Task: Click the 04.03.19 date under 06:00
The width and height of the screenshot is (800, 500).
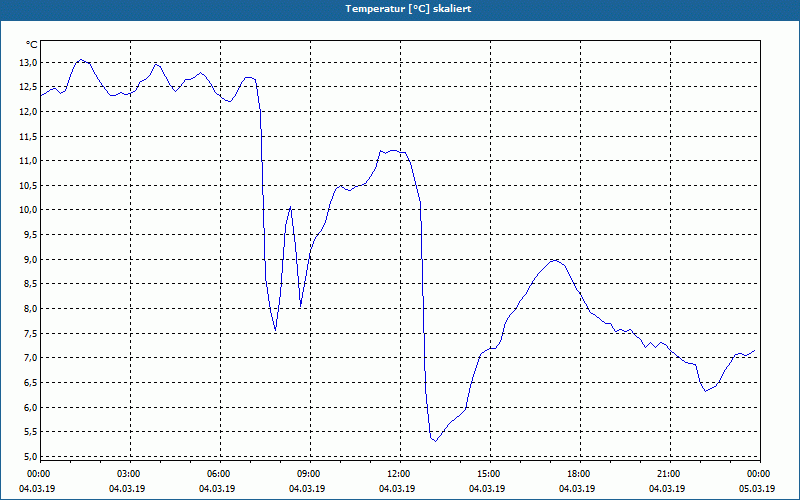Action: pyautogui.click(x=217, y=489)
